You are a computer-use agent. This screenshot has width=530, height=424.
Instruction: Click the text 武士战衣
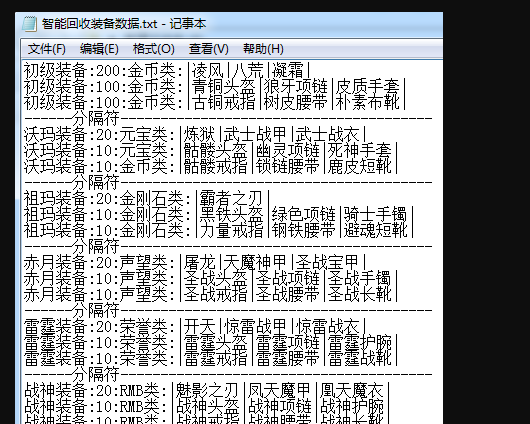pyautogui.click(x=328, y=135)
